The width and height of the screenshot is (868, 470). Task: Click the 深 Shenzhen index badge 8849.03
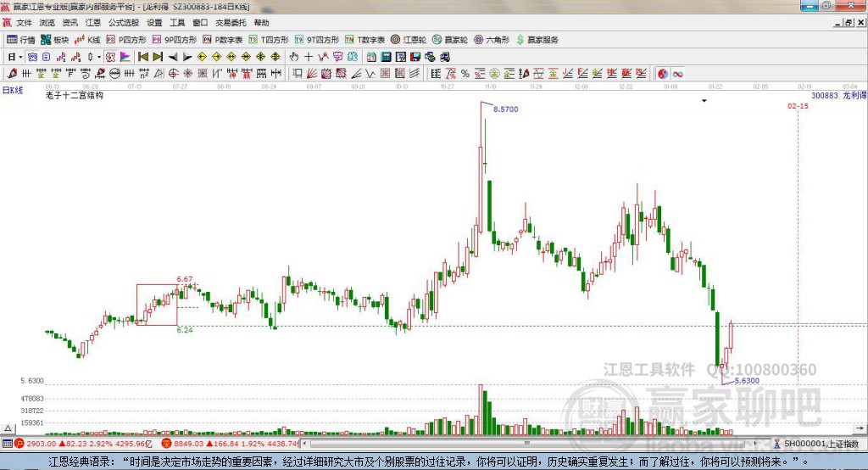[x=167, y=444]
